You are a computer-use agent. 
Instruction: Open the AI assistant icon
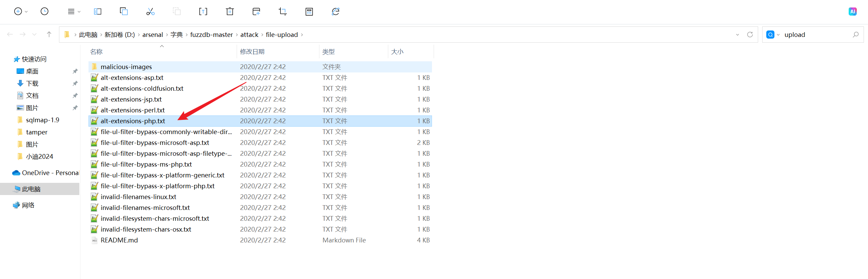coord(853,12)
